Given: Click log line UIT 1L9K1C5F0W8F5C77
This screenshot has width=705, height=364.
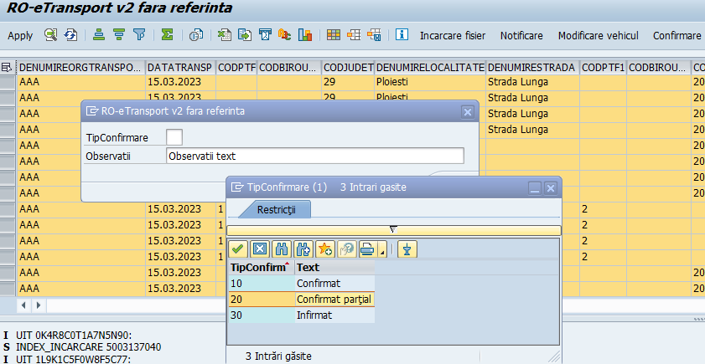Looking at the screenshot, I should click(73, 359).
